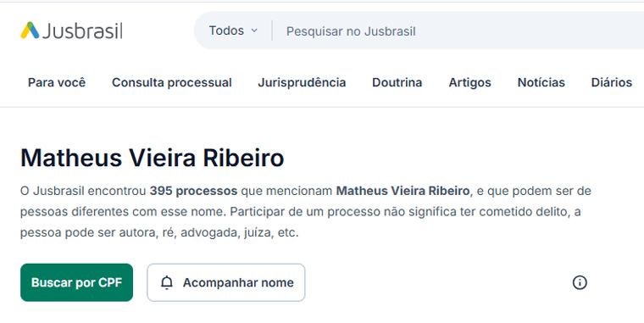The height and width of the screenshot is (323, 644).
Task: Click the Jusbrasil wordmark text
Action: 82,31
